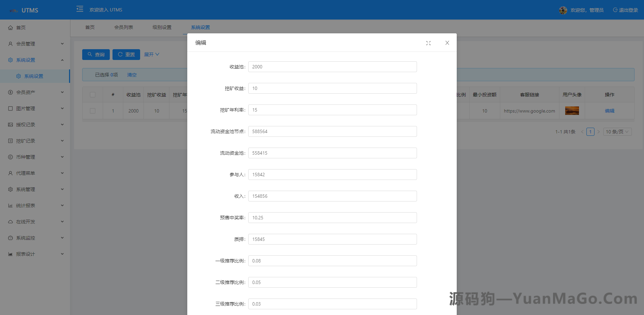Switch to the 会员列表 tab

click(124, 27)
